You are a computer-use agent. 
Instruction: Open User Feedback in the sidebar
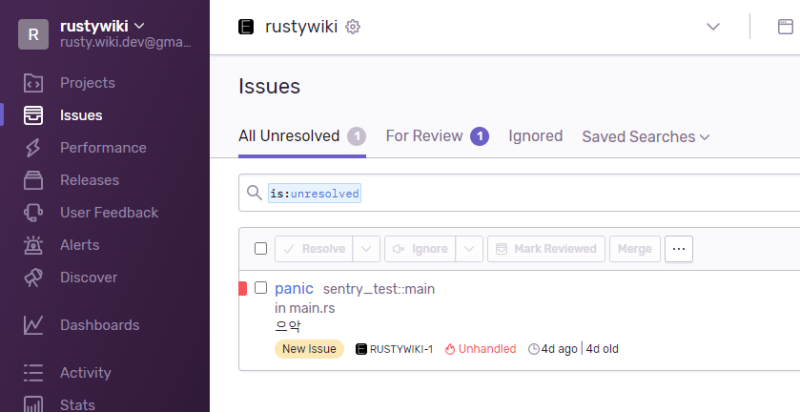pyautogui.click(x=109, y=213)
